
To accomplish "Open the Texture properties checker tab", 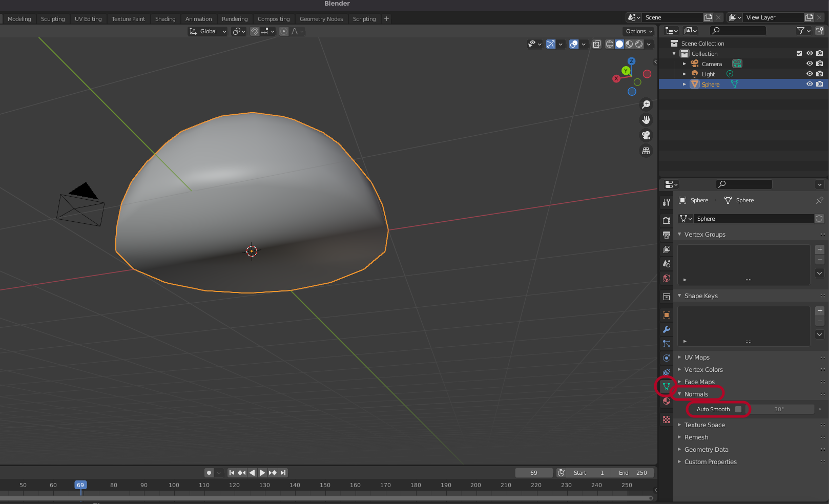I will tap(667, 419).
